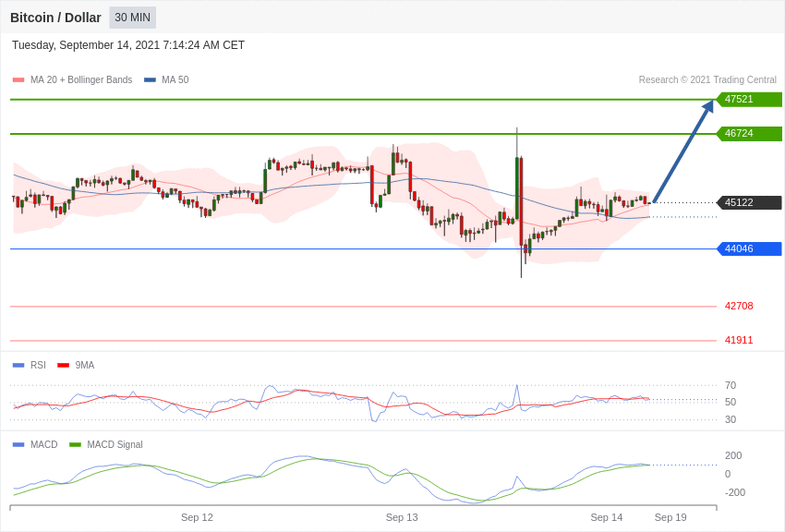Click the RSI legend label
Image resolution: width=785 pixels, height=532 pixels.
[38, 365]
